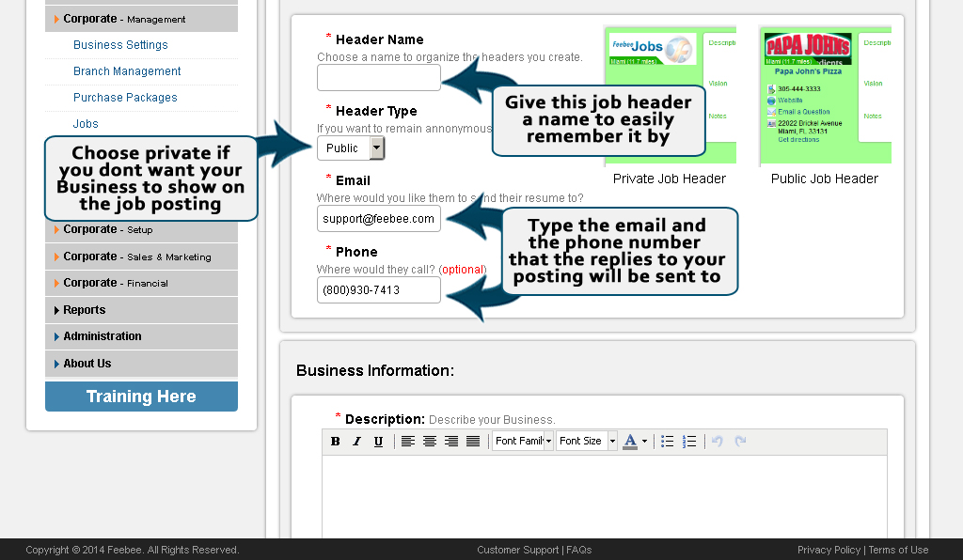Click the Header Name input field

[378, 77]
